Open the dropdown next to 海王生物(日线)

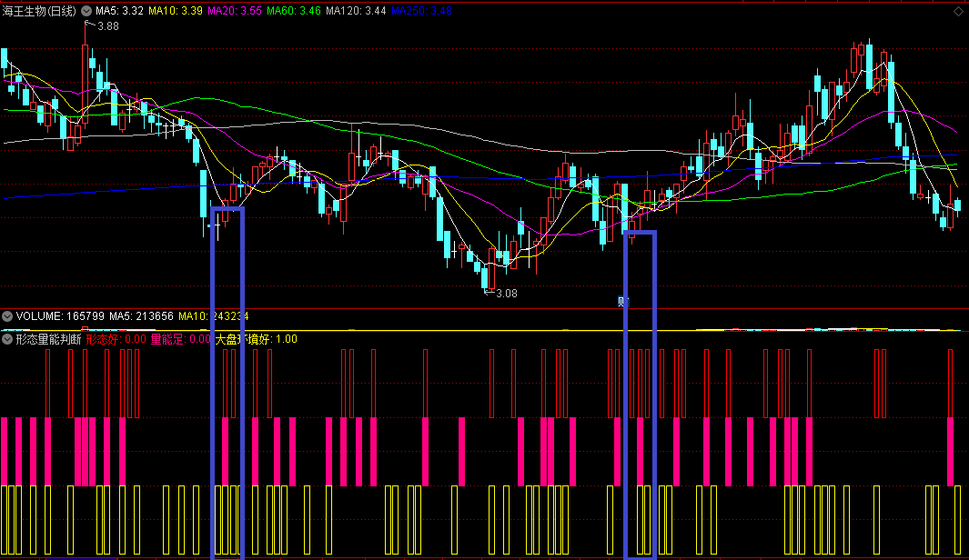coord(86,11)
